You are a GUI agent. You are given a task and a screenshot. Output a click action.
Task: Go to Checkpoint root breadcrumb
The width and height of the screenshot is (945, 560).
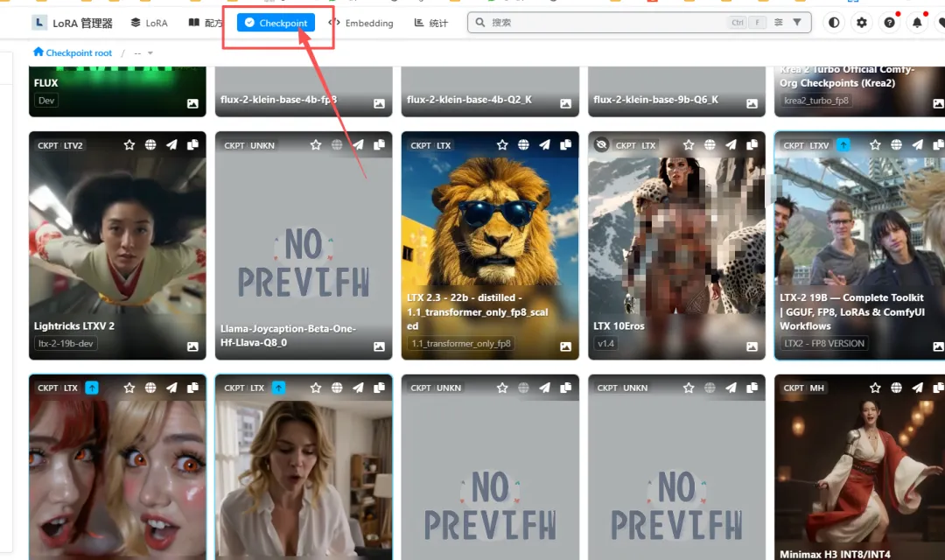[x=73, y=52]
